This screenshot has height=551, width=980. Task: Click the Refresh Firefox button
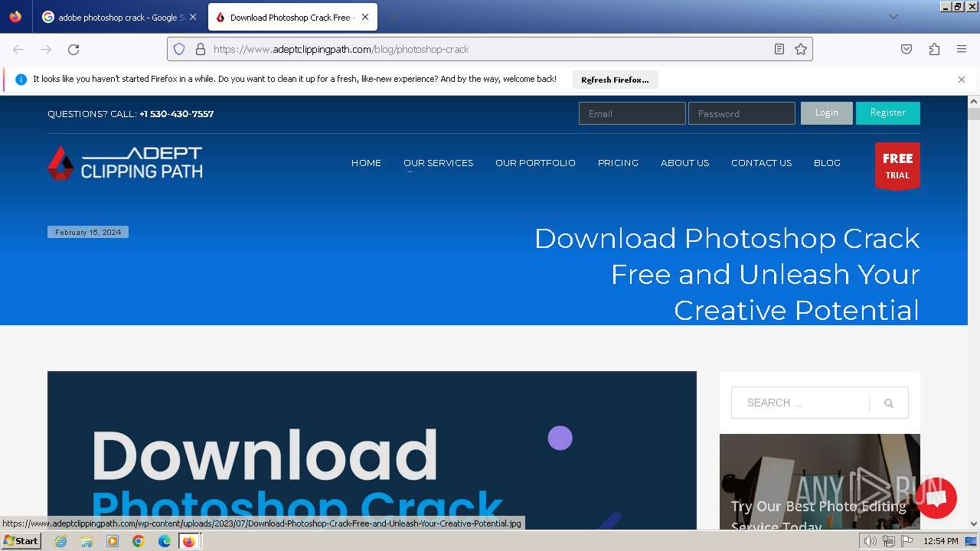615,80
